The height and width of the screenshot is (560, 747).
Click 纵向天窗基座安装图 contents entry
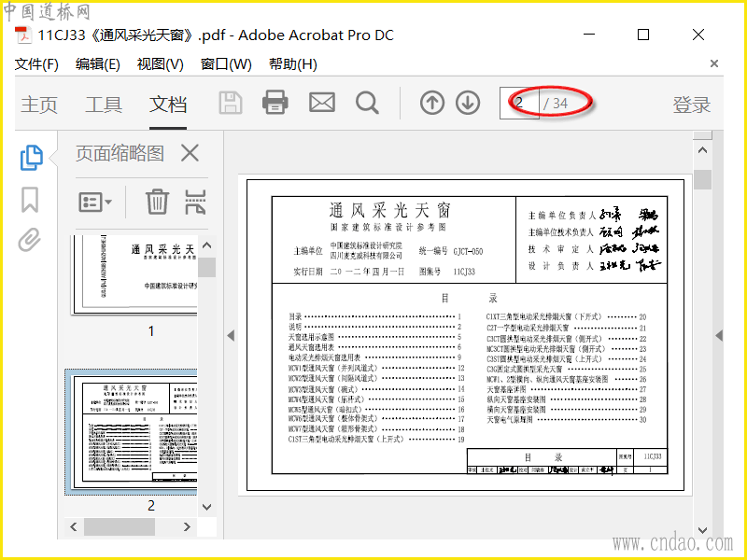(516, 399)
